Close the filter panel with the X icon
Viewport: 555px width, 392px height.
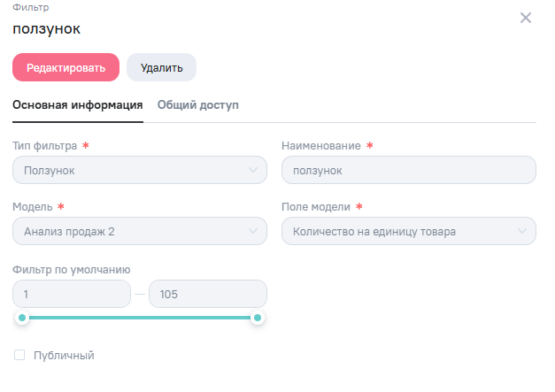[526, 18]
